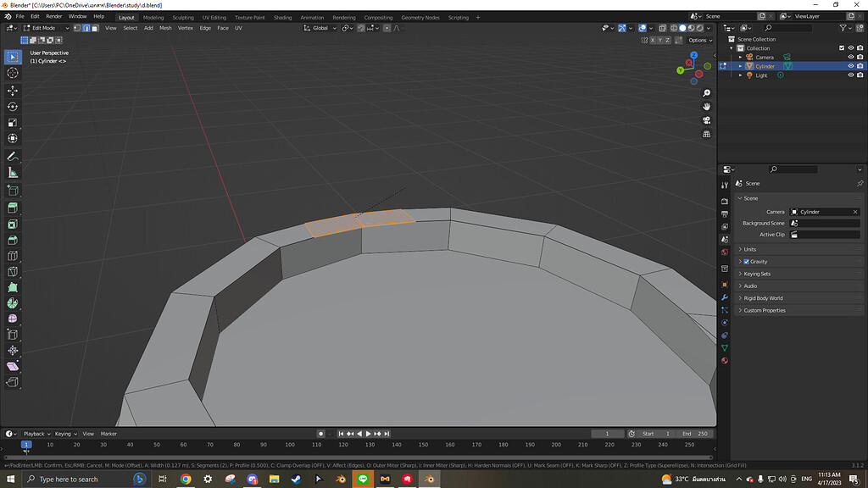This screenshot has height=488, width=868.
Task: Expand the Units panel
Action: click(750, 249)
